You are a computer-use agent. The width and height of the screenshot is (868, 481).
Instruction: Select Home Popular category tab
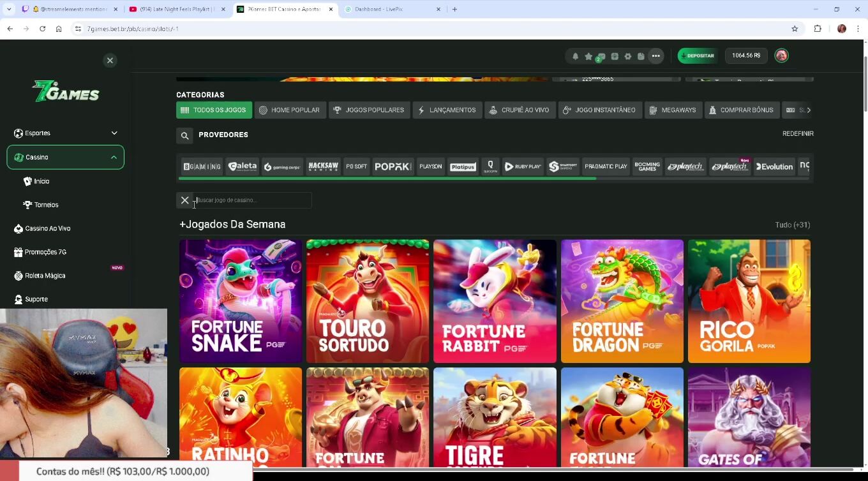290,110
